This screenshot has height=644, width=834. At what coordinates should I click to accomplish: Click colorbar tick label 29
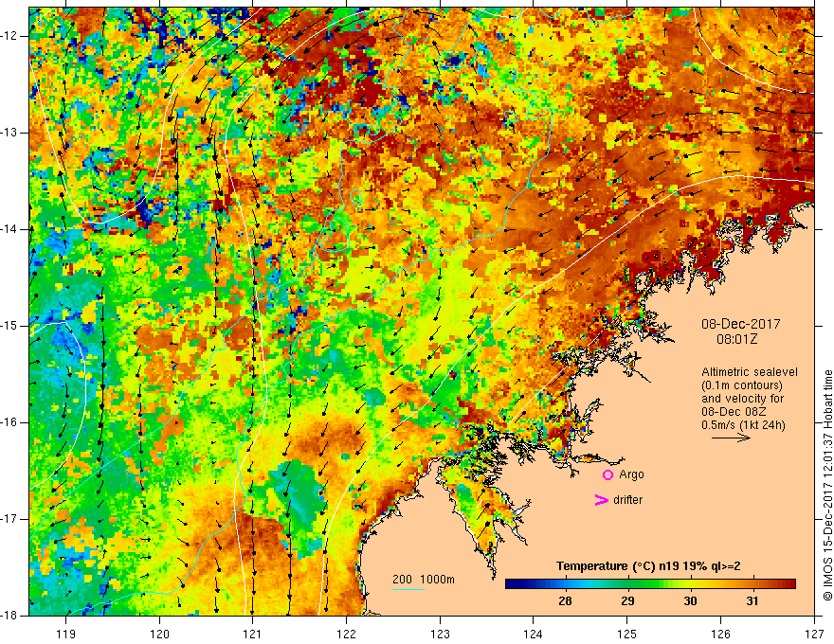point(627,601)
